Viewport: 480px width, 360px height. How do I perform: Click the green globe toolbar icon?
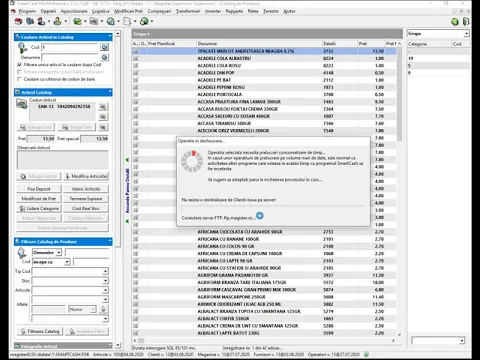pos(144,22)
